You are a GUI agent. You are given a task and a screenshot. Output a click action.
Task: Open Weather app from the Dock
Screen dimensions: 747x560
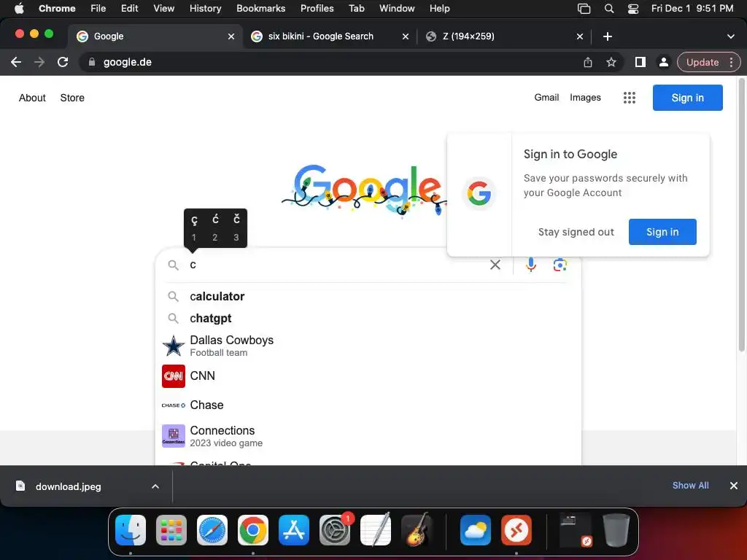(476, 530)
